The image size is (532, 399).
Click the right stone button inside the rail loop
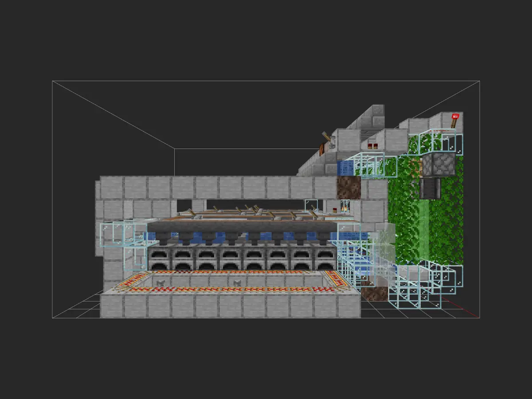(238, 282)
